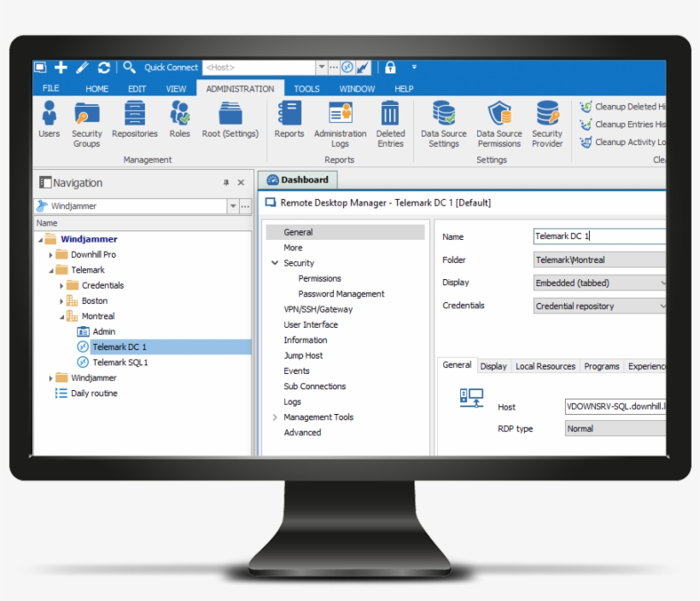Open Data Source Settings
The height and width of the screenshot is (601, 700).
point(443,120)
